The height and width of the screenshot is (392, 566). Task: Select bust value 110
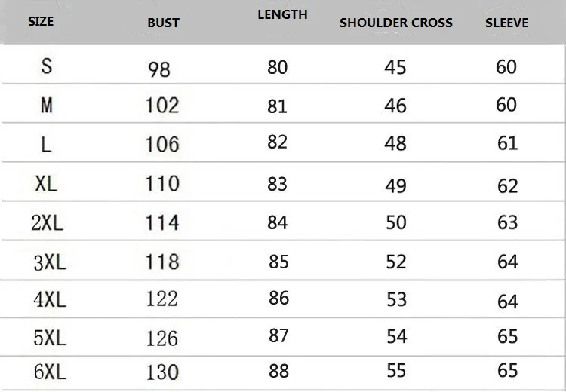[x=162, y=183]
